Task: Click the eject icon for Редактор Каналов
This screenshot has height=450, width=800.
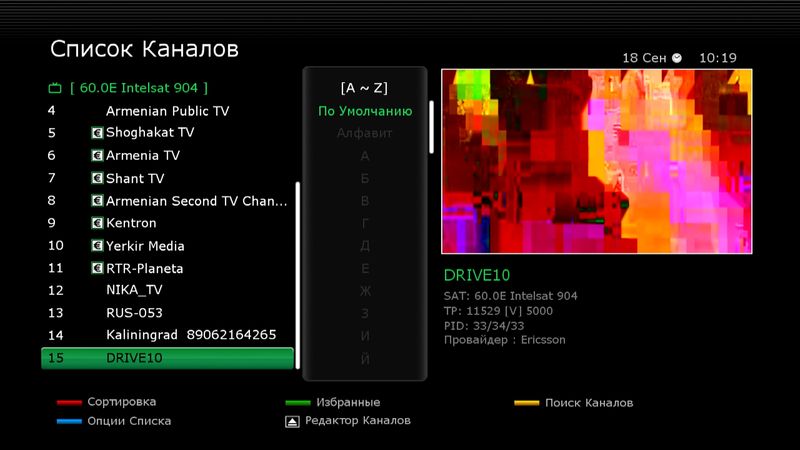Action: tap(291, 422)
